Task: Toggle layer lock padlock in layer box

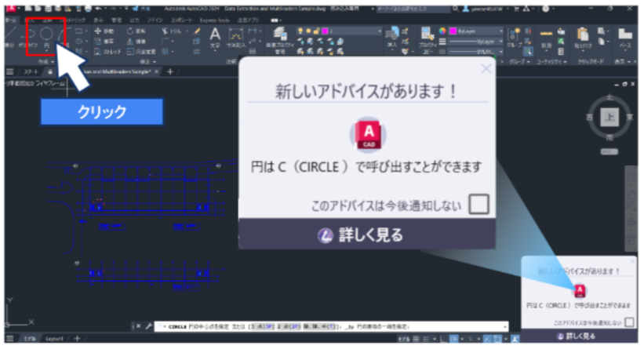Action: [316, 31]
